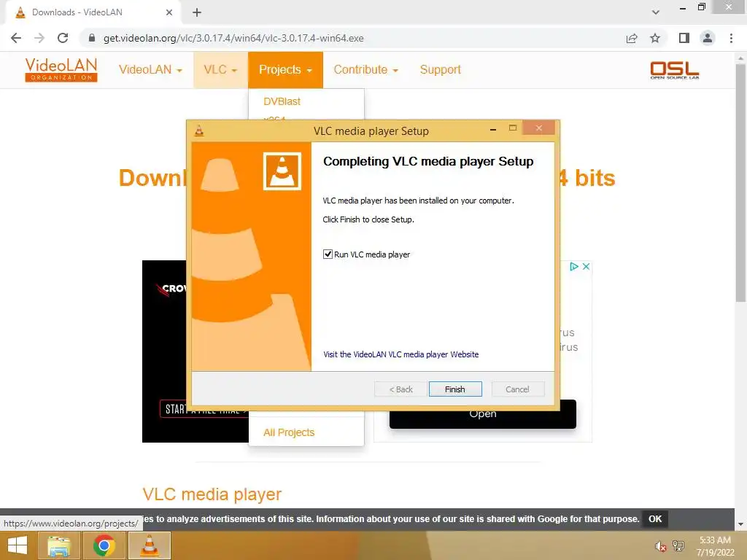Open the Support nav link
Viewport: 747px width, 560px height.
point(440,69)
